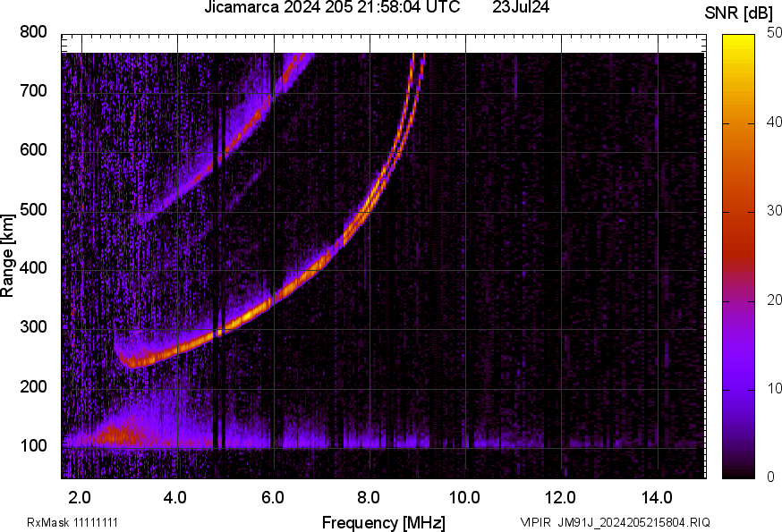The image size is (782, 532).
Task: Click the Frequency [MHz] axis label
Action: click(384, 523)
